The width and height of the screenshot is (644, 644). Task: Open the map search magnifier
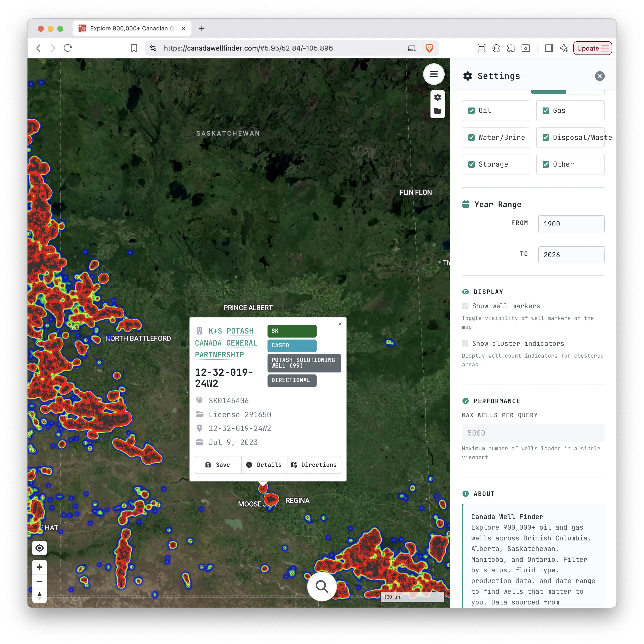(x=321, y=586)
